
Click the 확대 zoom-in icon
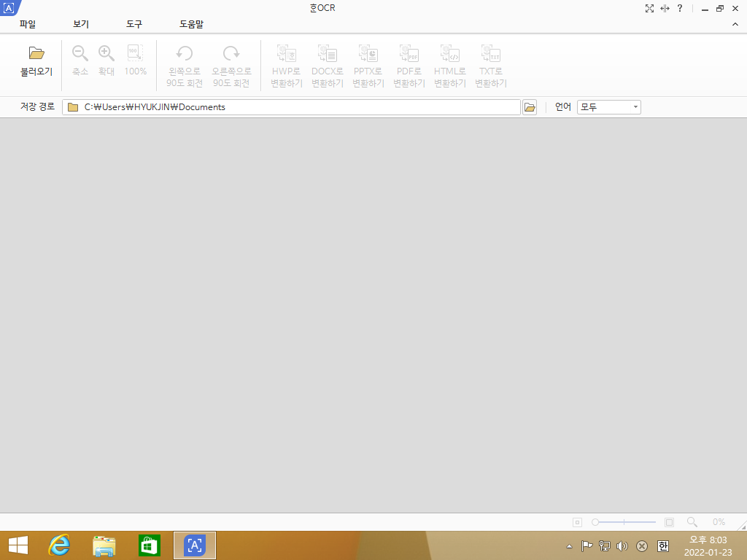click(107, 53)
